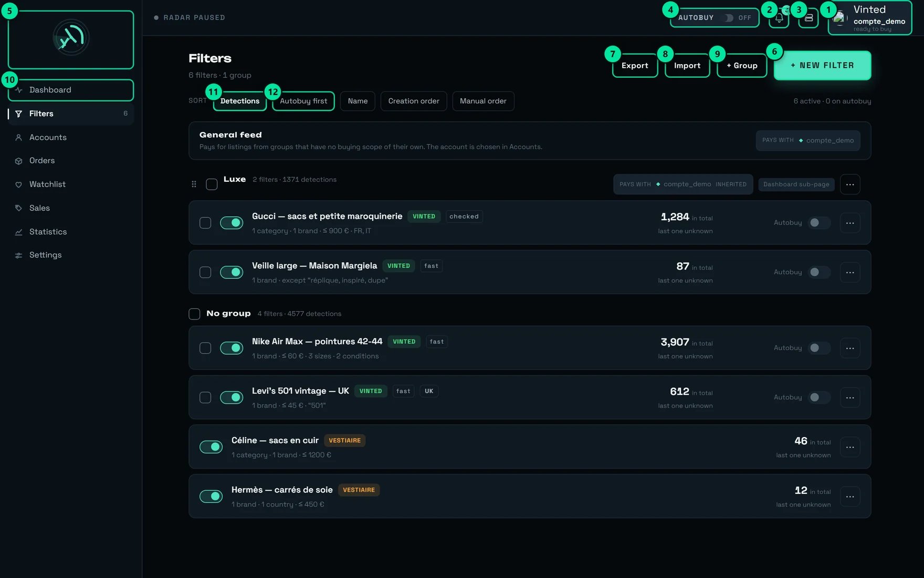The height and width of the screenshot is (578, 924).
Task: Sort filters by Name
Action: click(x=358, y=101)
